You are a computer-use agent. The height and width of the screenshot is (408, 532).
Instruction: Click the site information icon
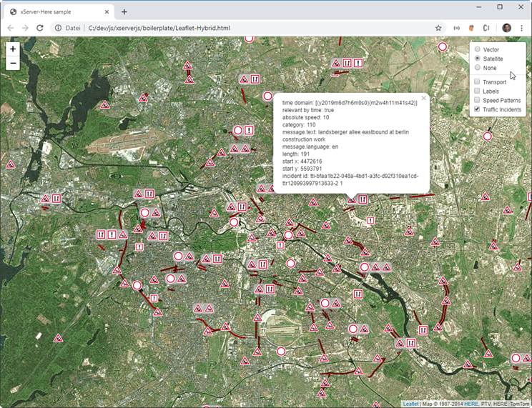[59, 28]
